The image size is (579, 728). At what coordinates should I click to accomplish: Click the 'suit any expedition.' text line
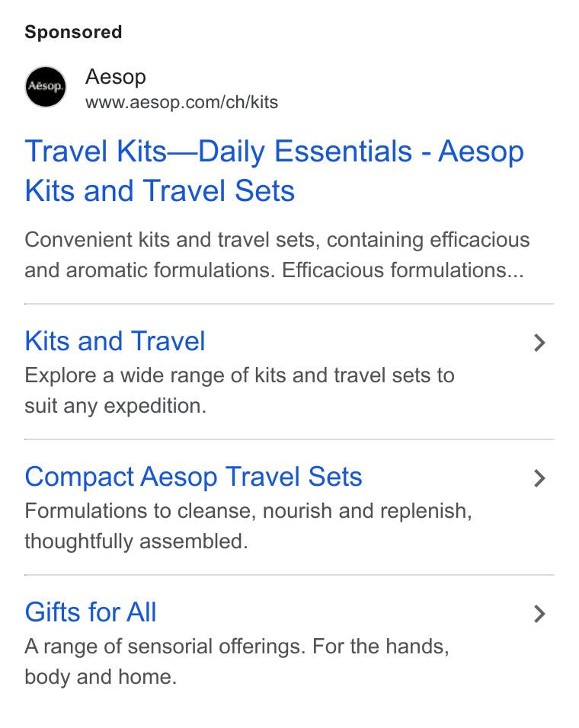pos(116,407)
